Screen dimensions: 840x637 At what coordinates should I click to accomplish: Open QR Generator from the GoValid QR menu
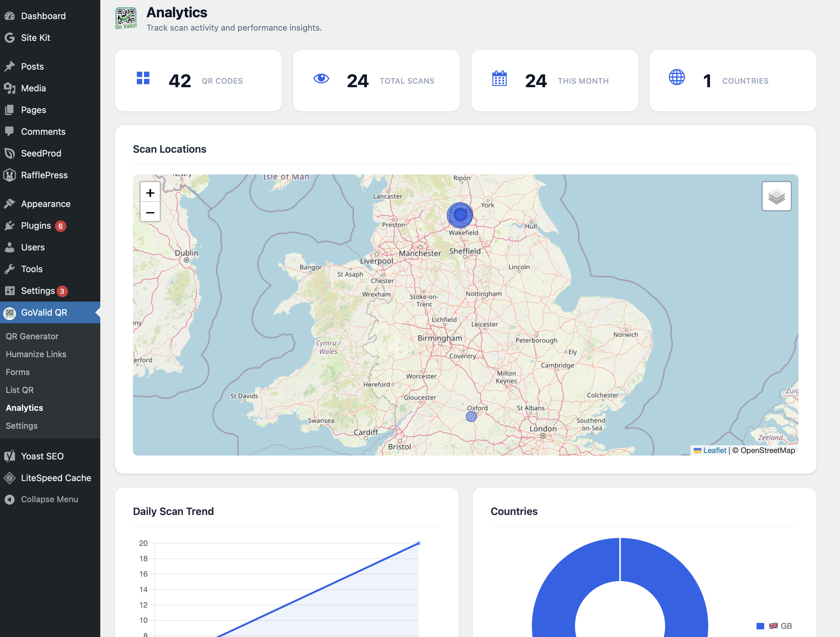coord(32,336)
